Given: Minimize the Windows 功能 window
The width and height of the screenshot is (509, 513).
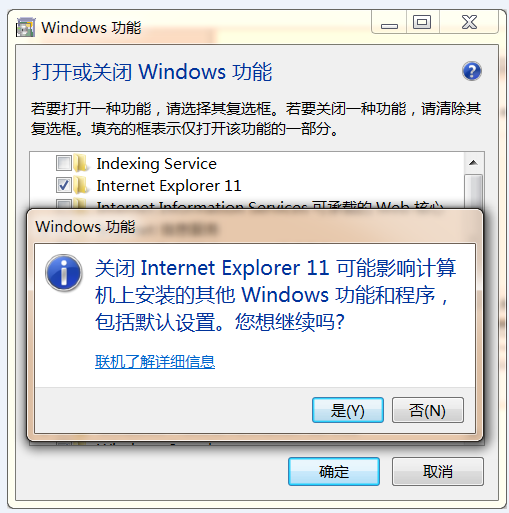Looking at the screenshot, I should click(x=389, y=22).
